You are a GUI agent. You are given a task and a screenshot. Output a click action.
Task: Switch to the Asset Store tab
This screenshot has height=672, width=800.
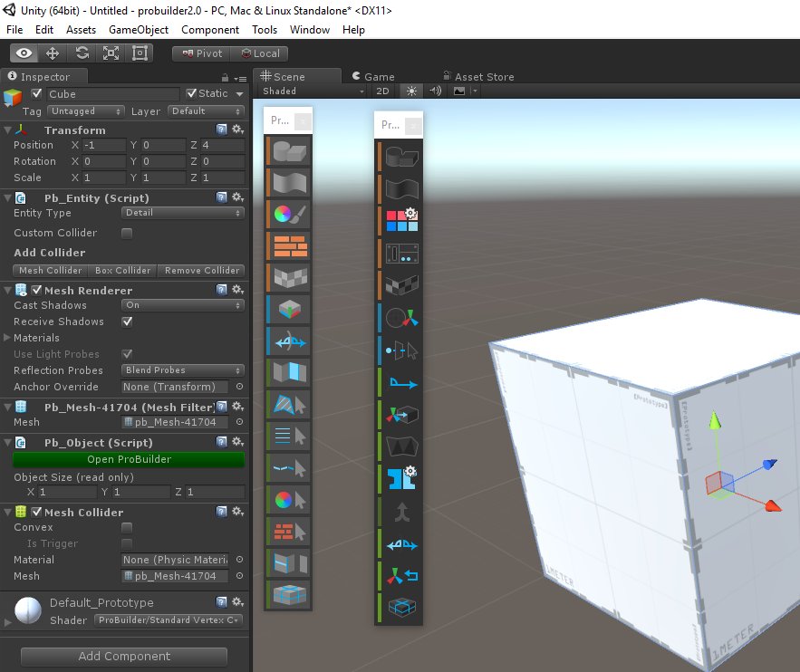478,76
